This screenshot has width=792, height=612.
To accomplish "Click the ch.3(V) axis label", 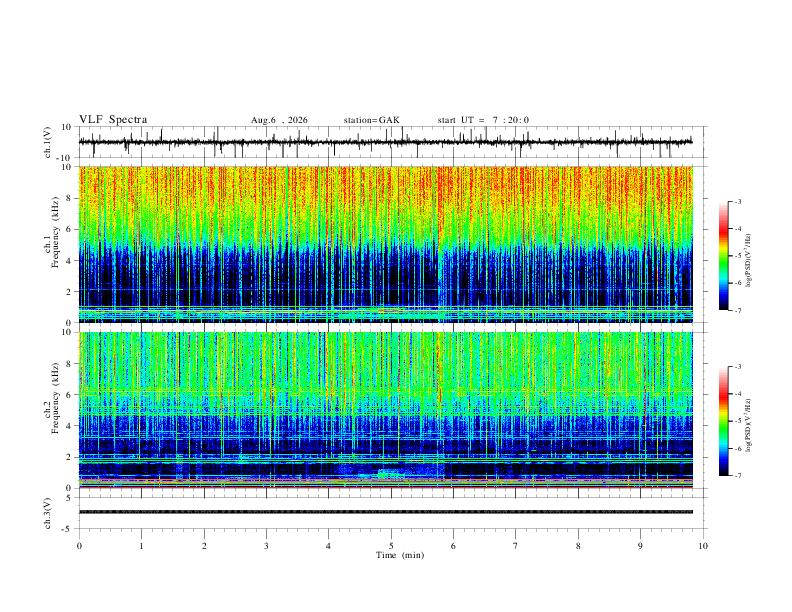I will click(48, 513).
